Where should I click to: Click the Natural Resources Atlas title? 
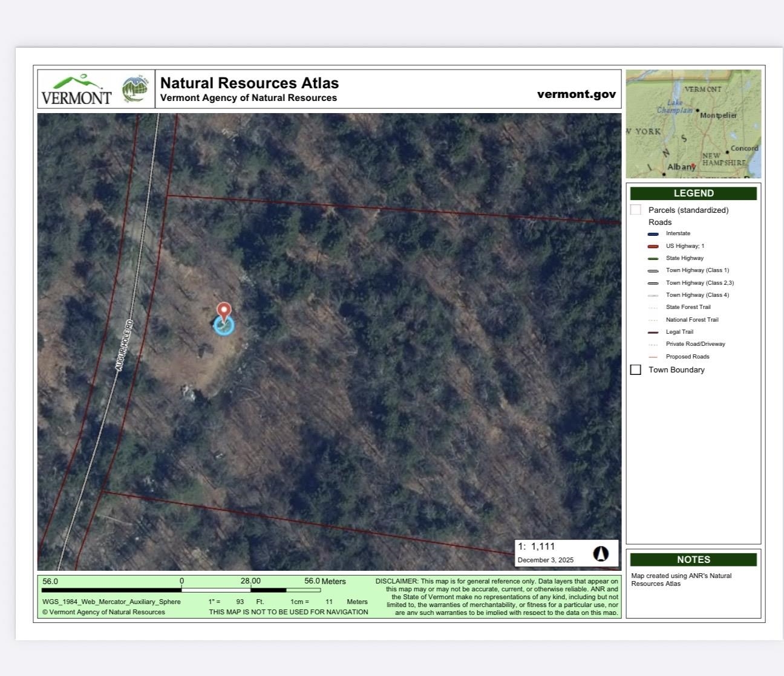249,83
